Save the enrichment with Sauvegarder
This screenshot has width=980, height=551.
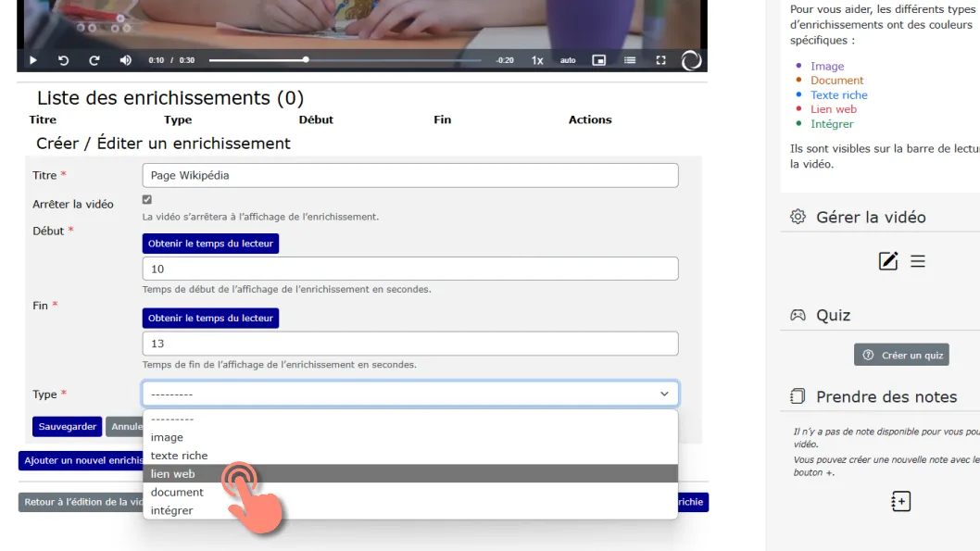pyautogui.click(x=67, y=427)
